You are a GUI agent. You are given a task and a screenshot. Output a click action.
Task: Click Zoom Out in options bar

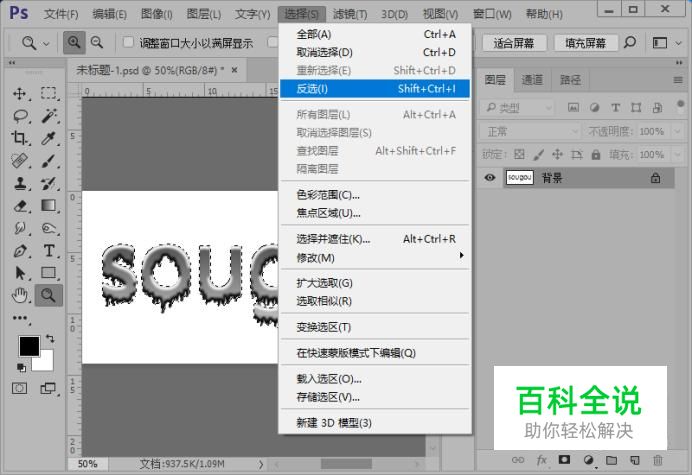(97, 43)
